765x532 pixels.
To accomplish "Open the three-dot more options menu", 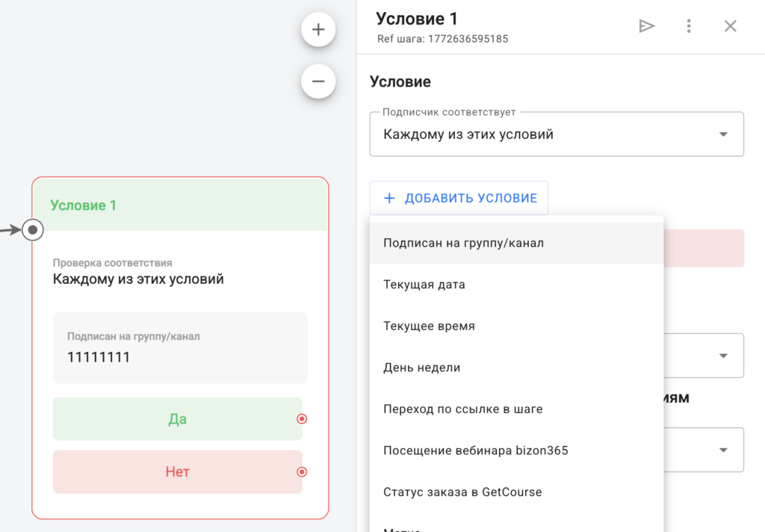I will click(x=688, y=26).
